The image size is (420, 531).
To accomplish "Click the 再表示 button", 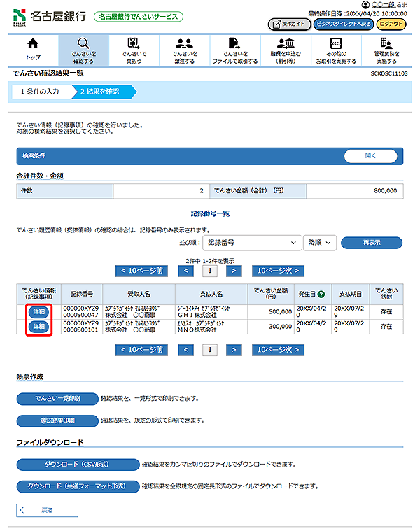I will click(x=371, y=243).
